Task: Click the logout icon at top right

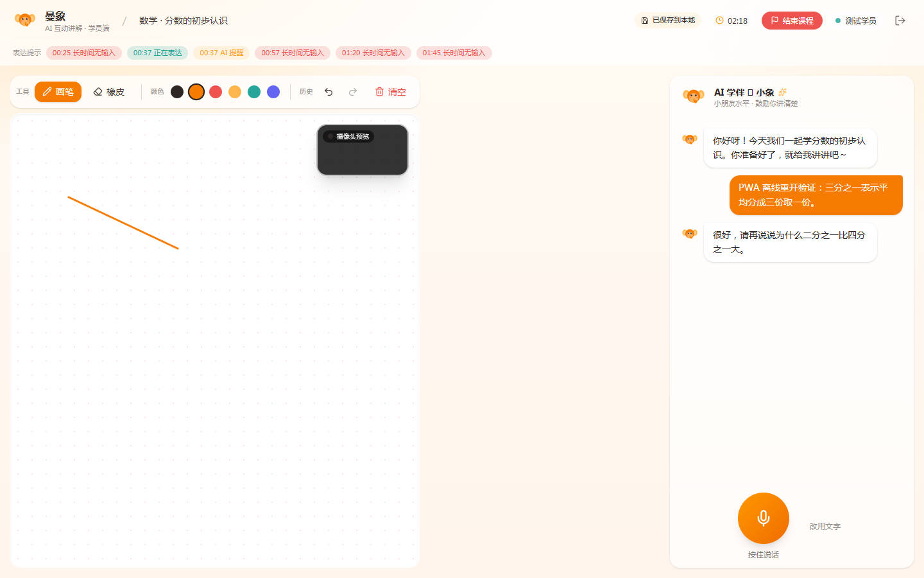Action: pos(900,21)
